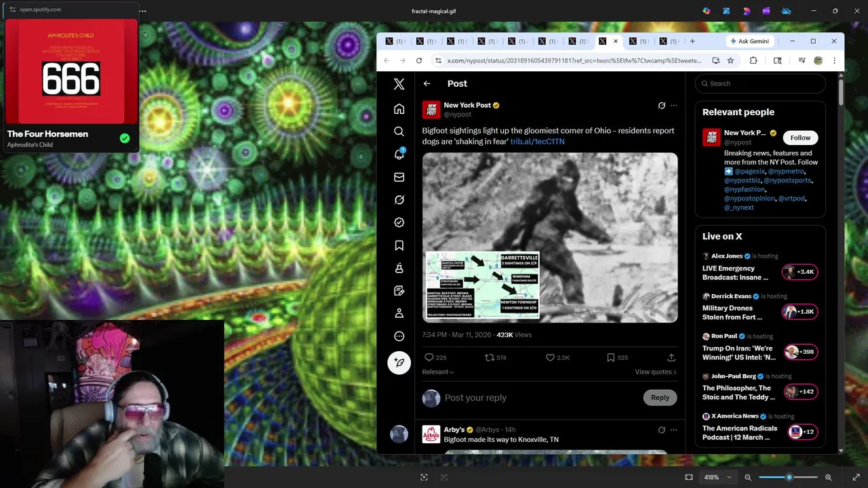Open @pagesix mention link

tap(749, 171)
